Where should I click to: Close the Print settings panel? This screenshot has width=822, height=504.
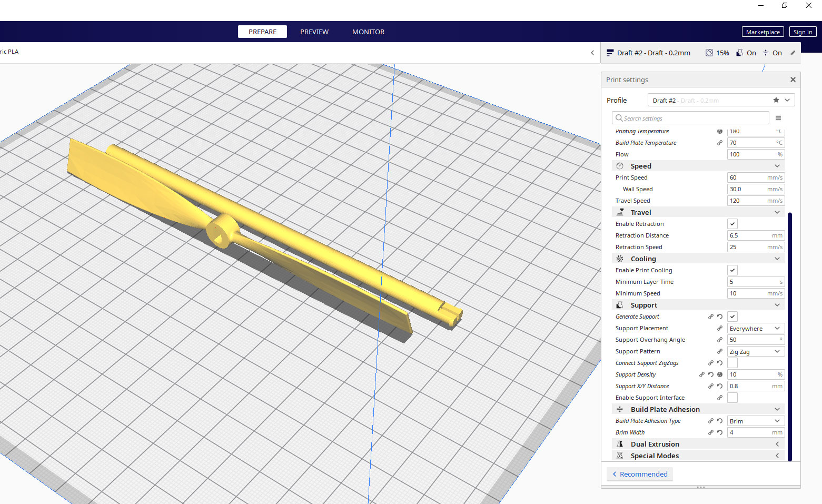(x=793, y=80)
